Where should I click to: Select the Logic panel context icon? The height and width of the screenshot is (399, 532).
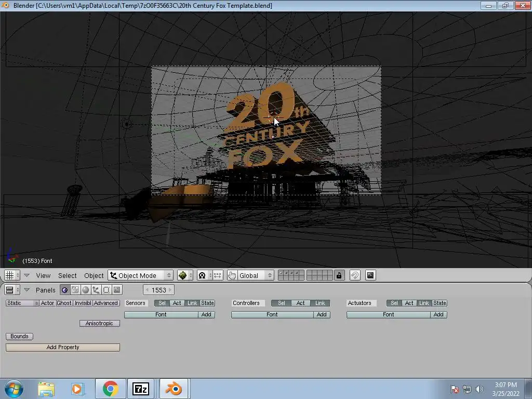pos(64,290)
